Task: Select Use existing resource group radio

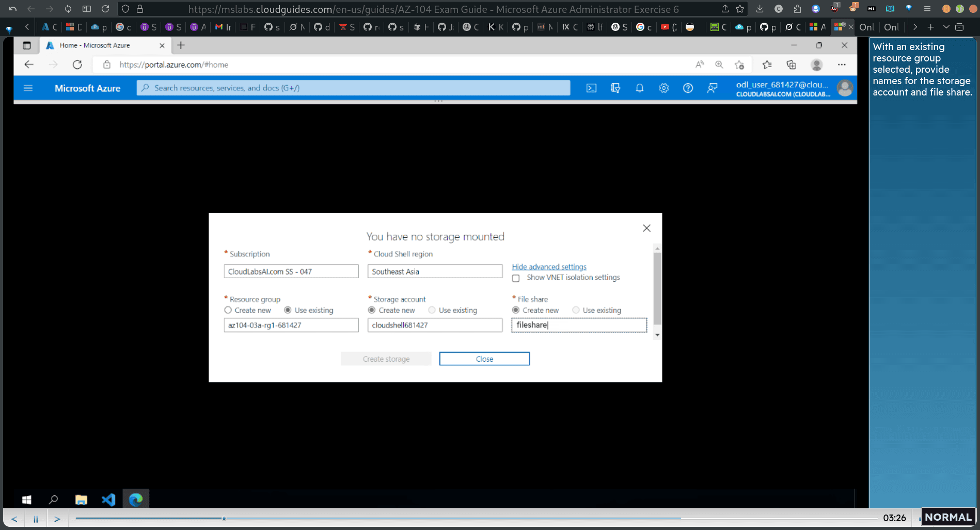Action: pos(288,310)
